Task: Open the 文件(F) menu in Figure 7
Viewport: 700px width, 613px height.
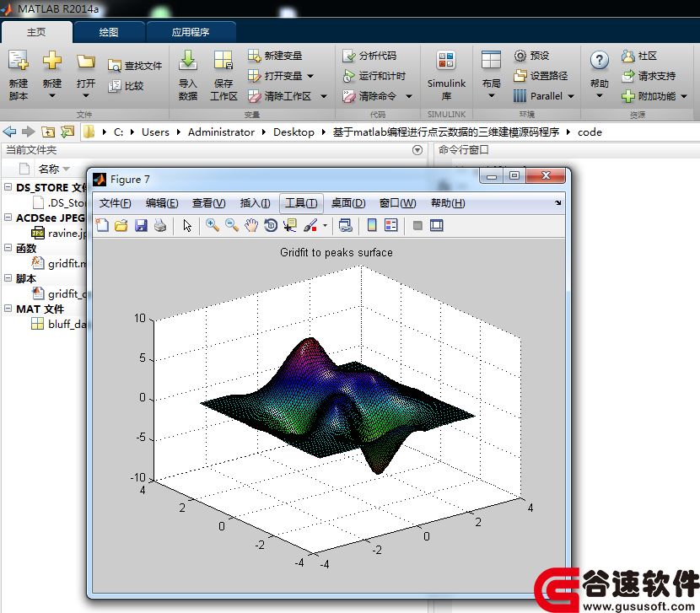Action: pos(116,203)
